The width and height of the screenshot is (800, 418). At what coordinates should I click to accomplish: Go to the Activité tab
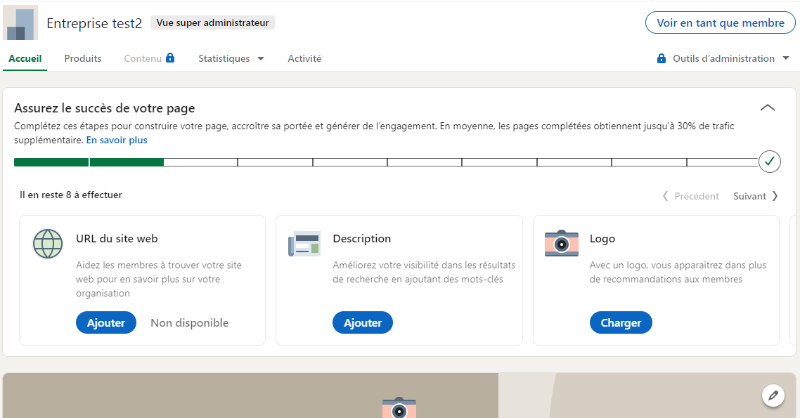tap(305, 59)
